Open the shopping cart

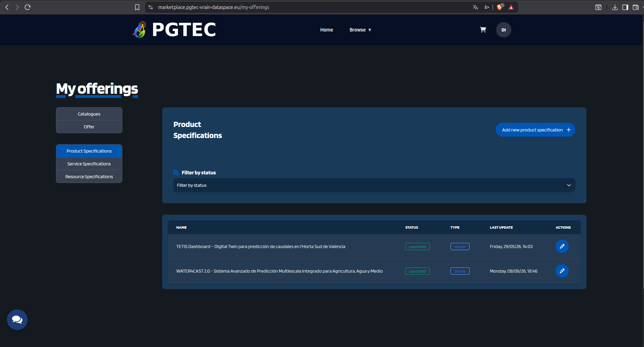pyautogui.click(x=483, y=30)
